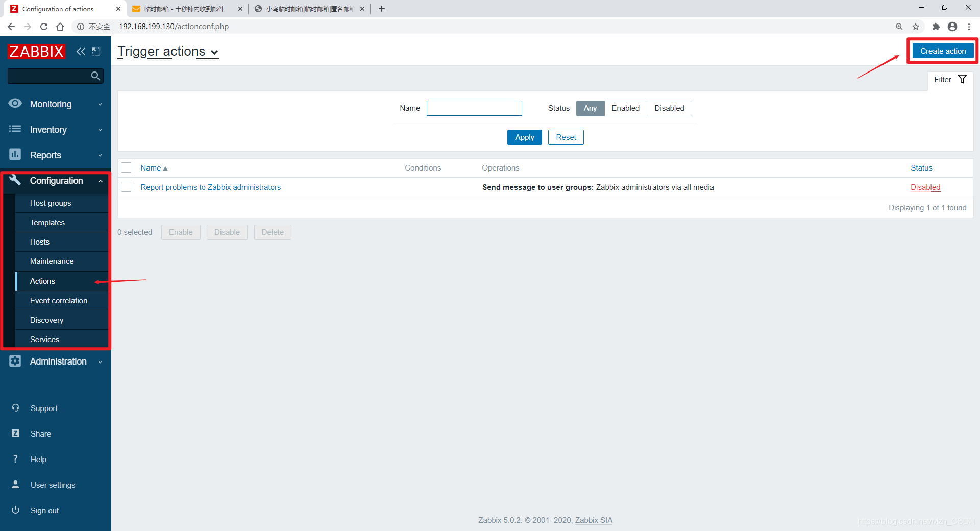The width and height of the screenshot is (980, 531).
Task: Set Status filter to Any
Action: click(590, 108)
